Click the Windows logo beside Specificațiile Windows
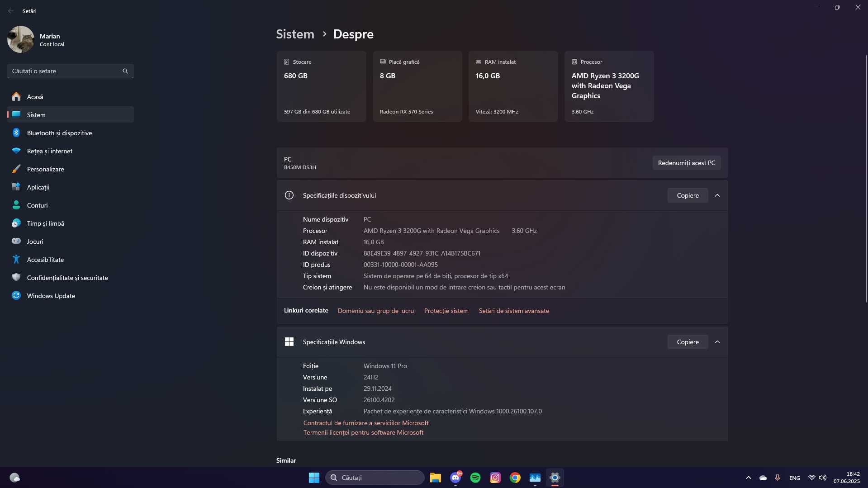Image resolution: width=868 pixels, height=488 pixels. coord(289,342)
